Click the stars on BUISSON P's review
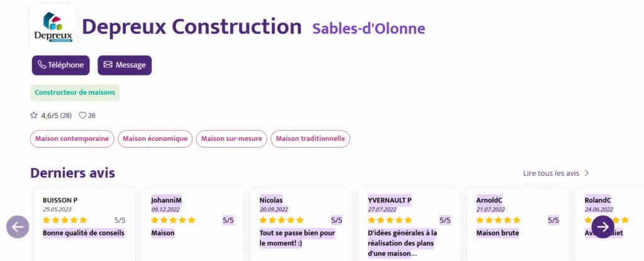The width and height of the screenshot is (644, 261). [x=65, y=220]
